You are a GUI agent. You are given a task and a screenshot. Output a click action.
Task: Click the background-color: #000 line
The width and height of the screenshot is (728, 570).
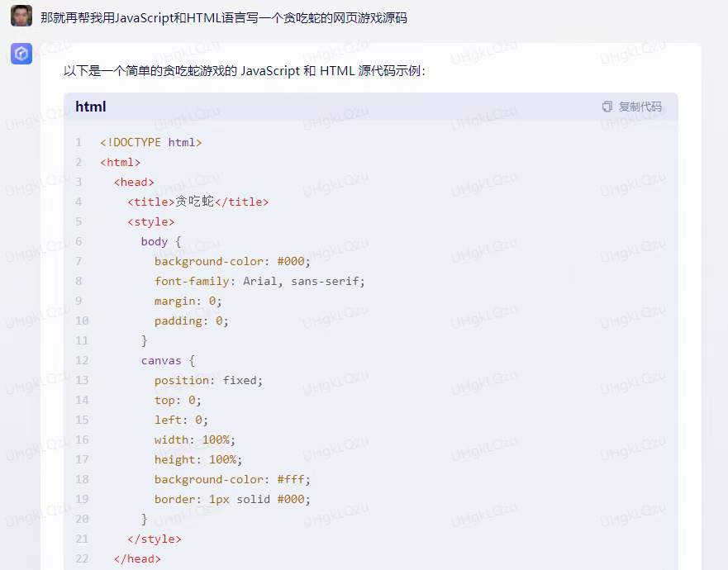click(232, 262)
